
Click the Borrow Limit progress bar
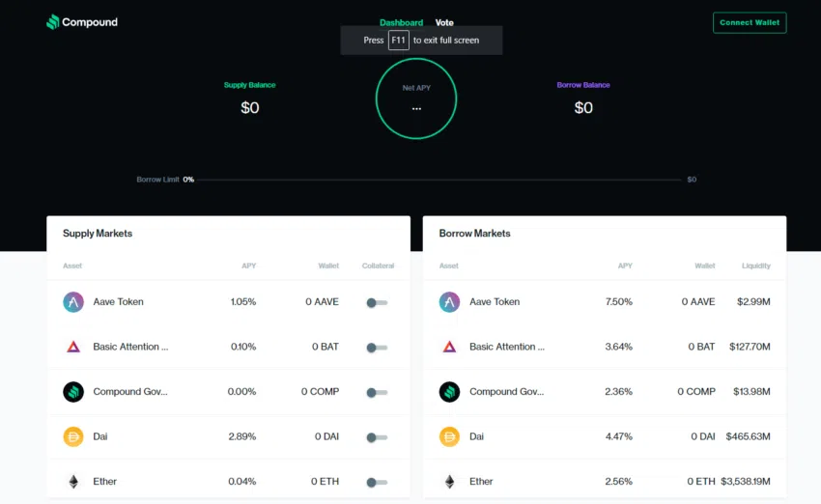pos(439,180)
